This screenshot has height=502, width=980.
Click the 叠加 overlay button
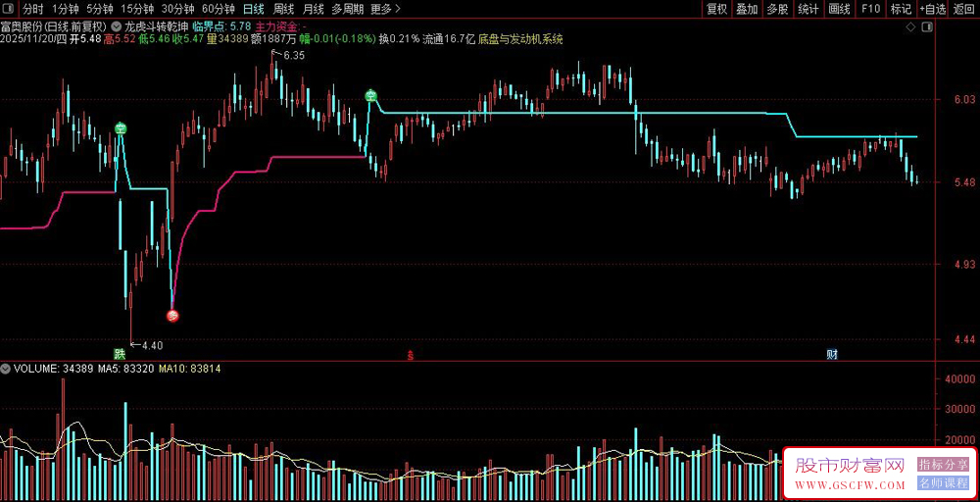747,9
